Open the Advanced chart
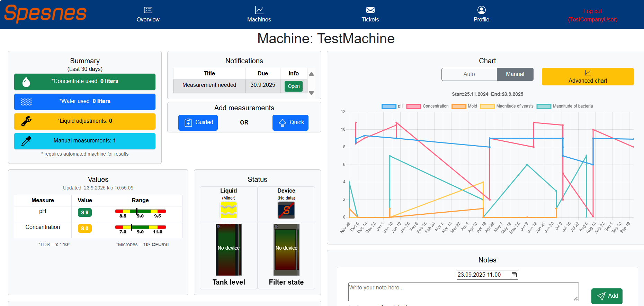Image resolution: width=644 pixels, height=306 pixels. 588,76
